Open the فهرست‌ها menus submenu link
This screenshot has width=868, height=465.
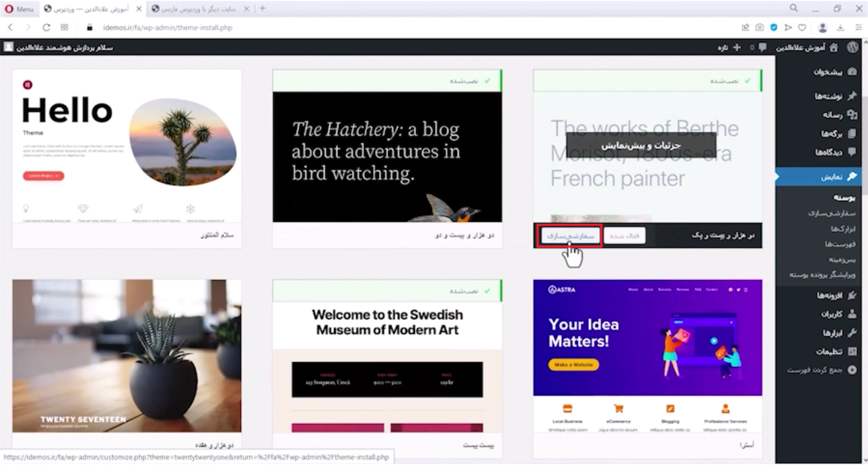click(840, 244)
